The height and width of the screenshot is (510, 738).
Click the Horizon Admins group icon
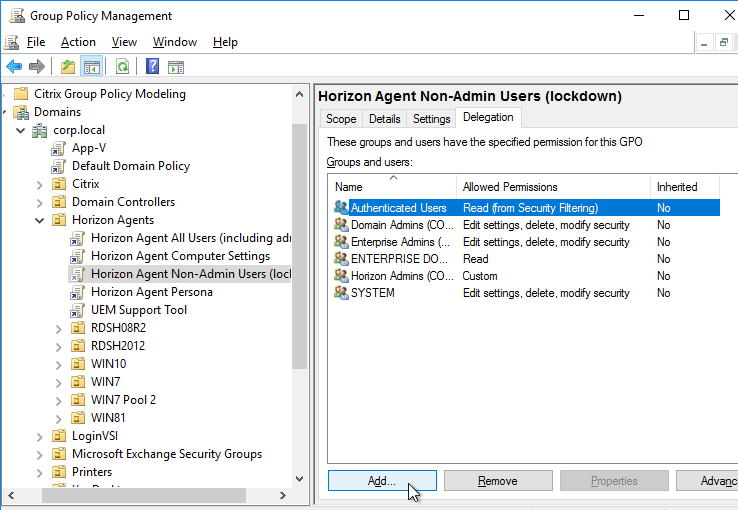click(341, 276)
